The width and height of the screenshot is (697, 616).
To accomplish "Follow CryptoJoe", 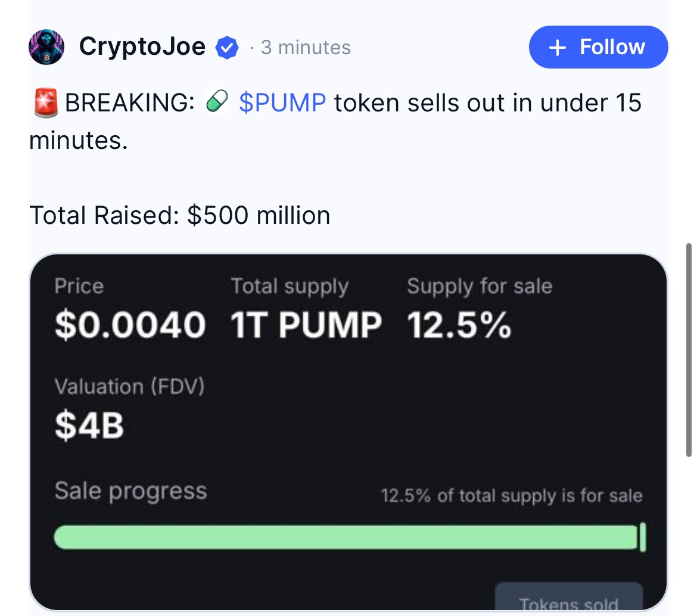I will (x=598, y=47).
